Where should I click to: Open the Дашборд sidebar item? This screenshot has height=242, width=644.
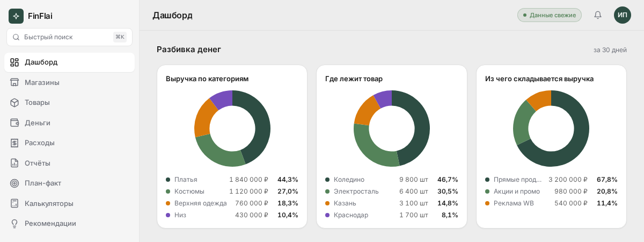(x=69, y=62)
